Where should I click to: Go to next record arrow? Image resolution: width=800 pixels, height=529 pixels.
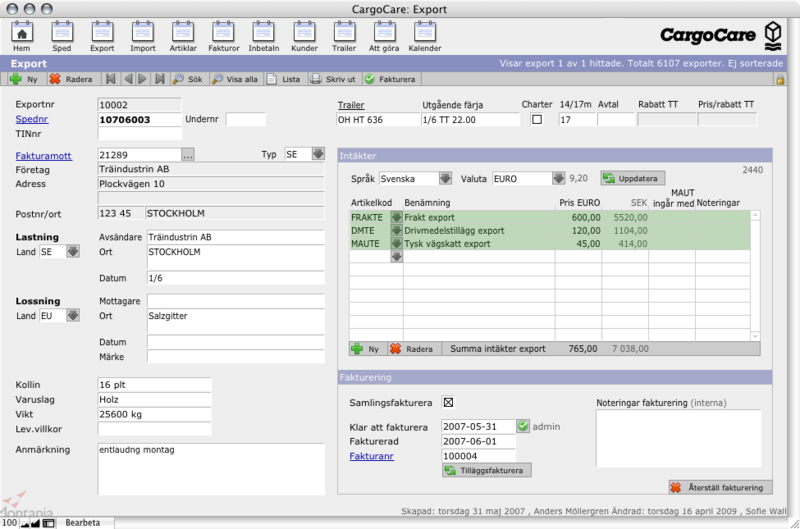click(142, 79)
